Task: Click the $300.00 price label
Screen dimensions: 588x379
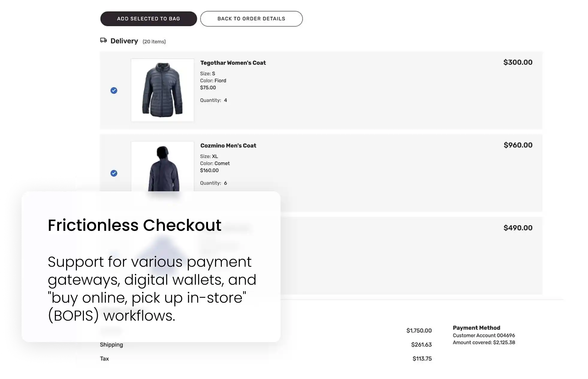Action: pyautogui.click(x=517, y=62)
